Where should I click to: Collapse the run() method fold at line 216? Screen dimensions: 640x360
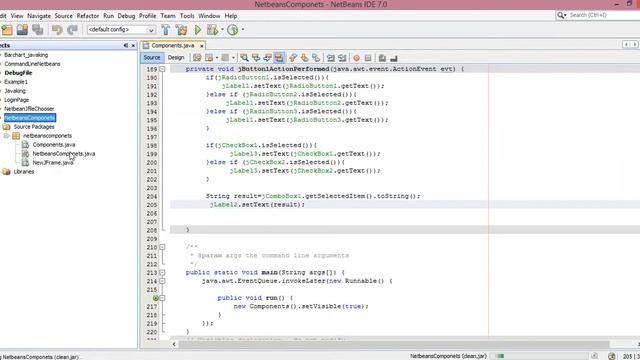coord(162,298)
